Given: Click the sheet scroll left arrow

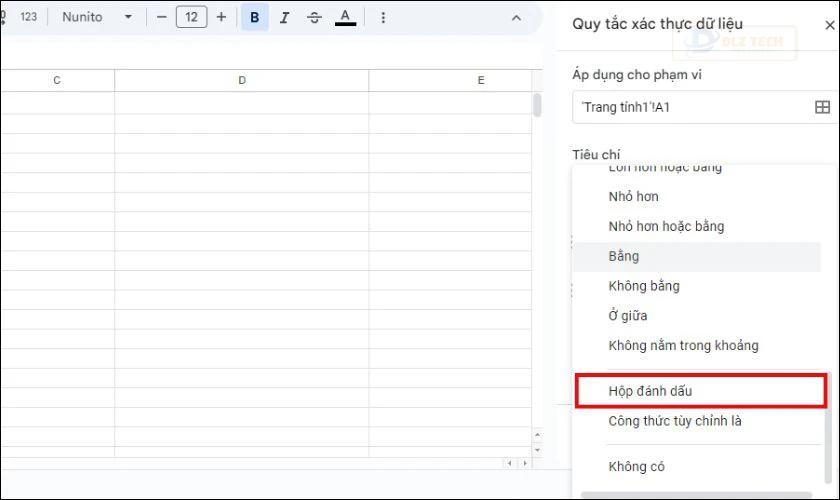Looking at the screenshot, I should tap(510, 463).
